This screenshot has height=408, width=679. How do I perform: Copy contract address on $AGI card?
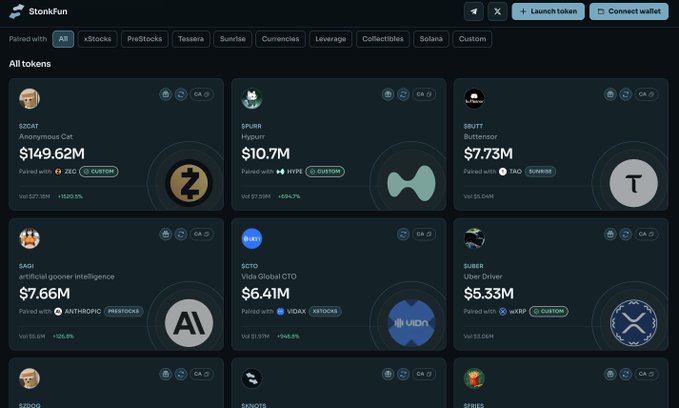point(202,234)
